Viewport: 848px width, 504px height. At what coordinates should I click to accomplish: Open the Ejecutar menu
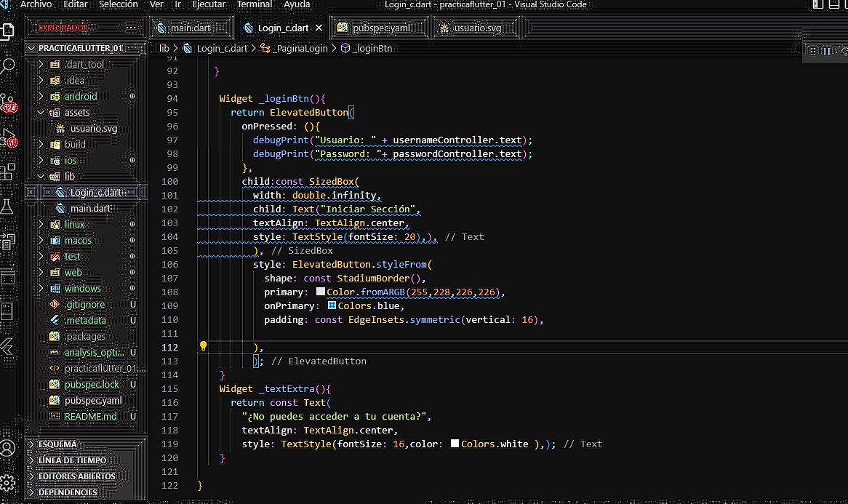pos(209,4)
